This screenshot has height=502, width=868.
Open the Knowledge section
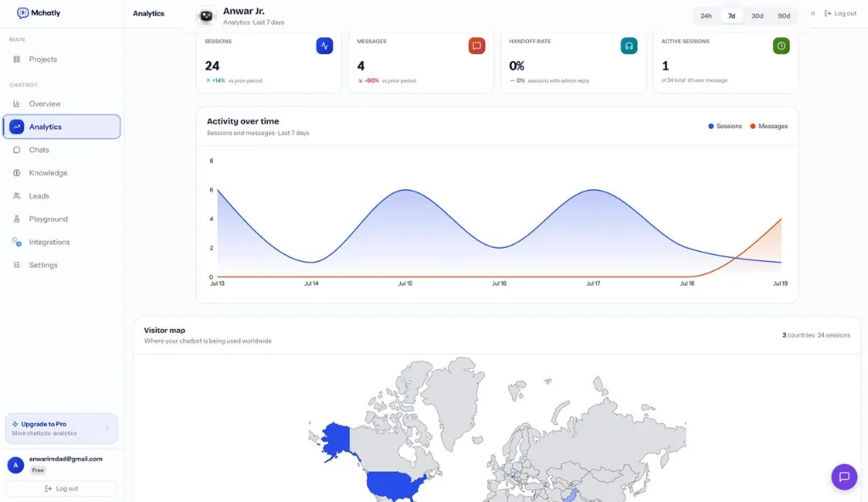pos(61,173)
